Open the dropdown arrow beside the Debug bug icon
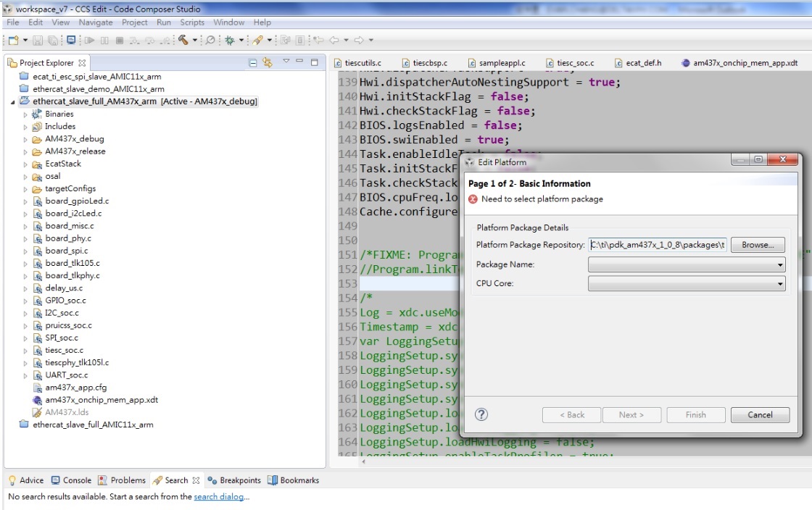Viewport: 812px width, 510px height. pyautogui.click(x=241, y=41)
